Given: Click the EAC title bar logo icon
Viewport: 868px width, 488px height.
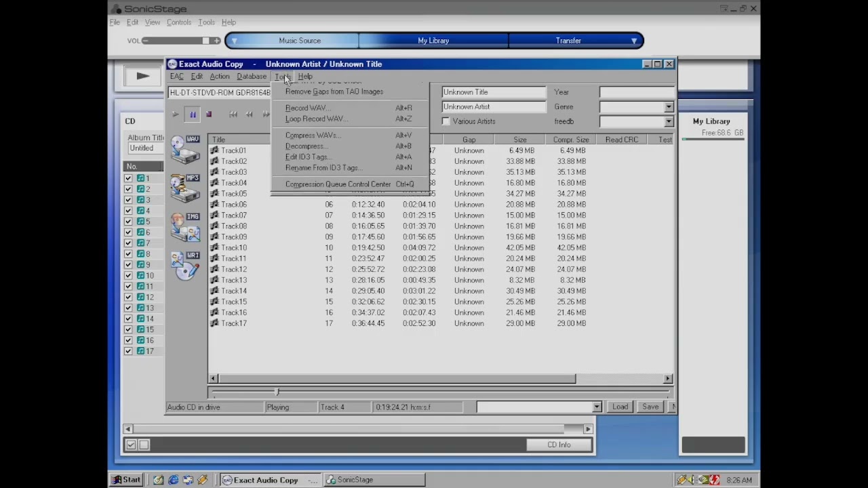Looking at the screenshot, I should click(x=172, y=64).
